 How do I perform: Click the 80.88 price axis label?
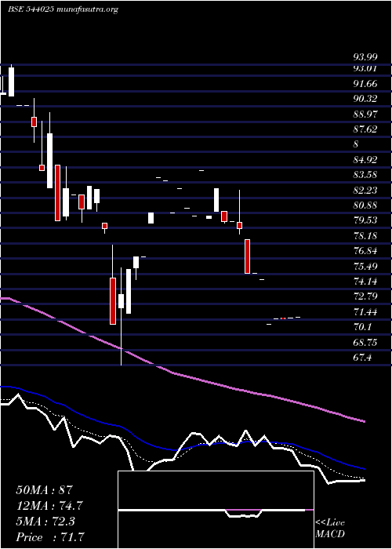click(365, 205)
